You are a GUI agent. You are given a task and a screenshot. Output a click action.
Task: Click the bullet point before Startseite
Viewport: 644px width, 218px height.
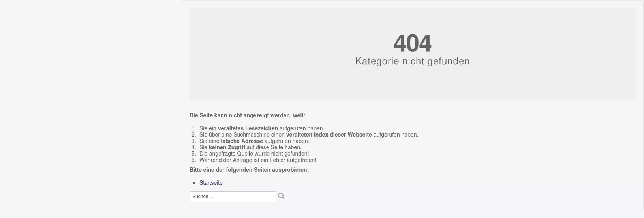pos(194,183)
